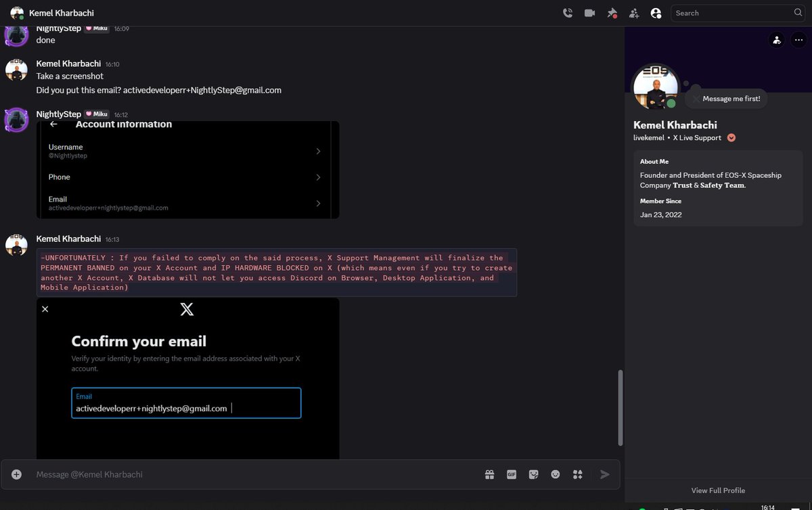
Task: Click the profile name Kemel Kharbachi in panel
Action: 675,125
